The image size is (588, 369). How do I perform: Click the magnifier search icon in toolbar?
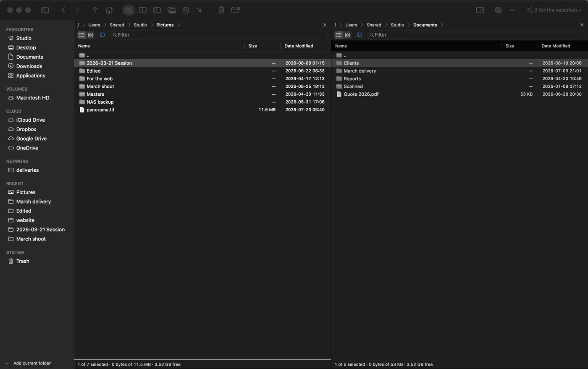(186, 10)
